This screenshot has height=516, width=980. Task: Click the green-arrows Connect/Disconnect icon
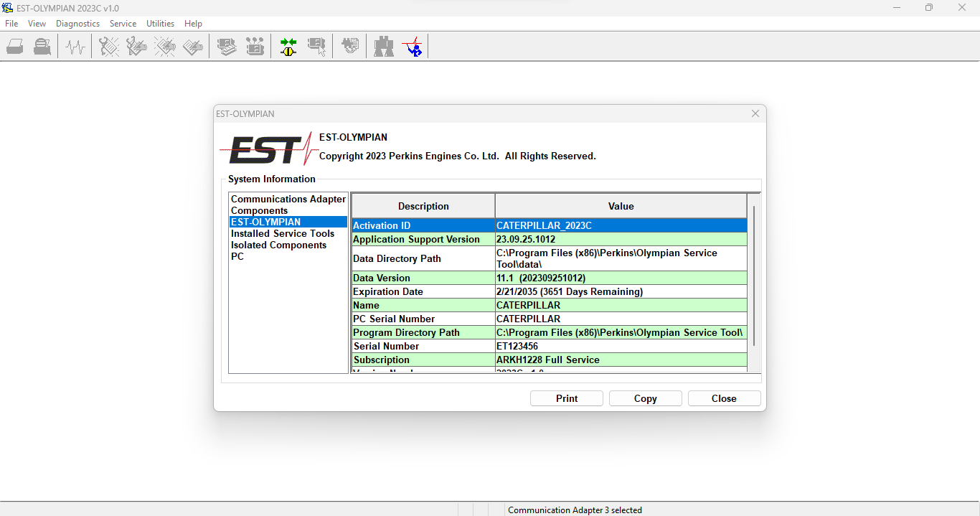coord(288,47)
